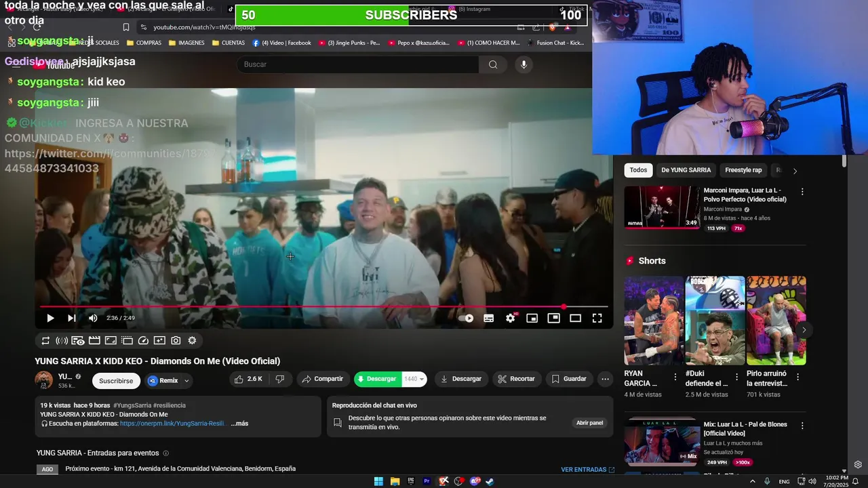The height and width of the screenshot is (488, 868).
Task: Show more filter chips arrow
Action: (x=795, y=171)
